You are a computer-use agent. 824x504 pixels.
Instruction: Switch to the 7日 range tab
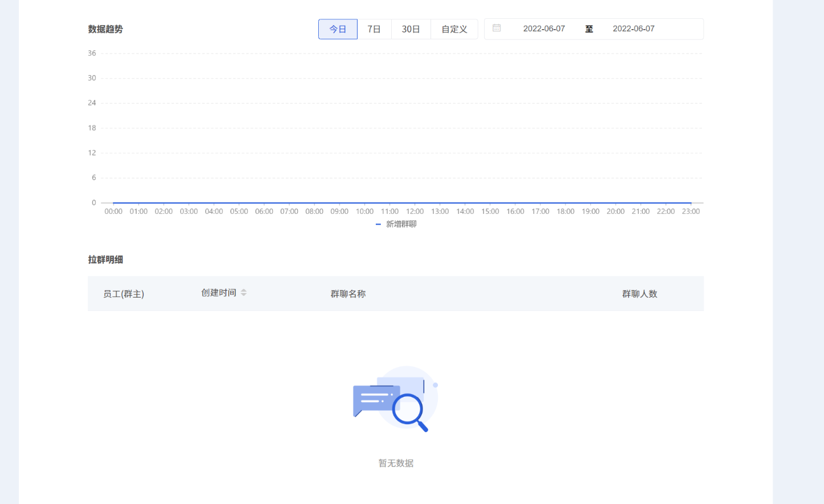click(x=374, y=29)
